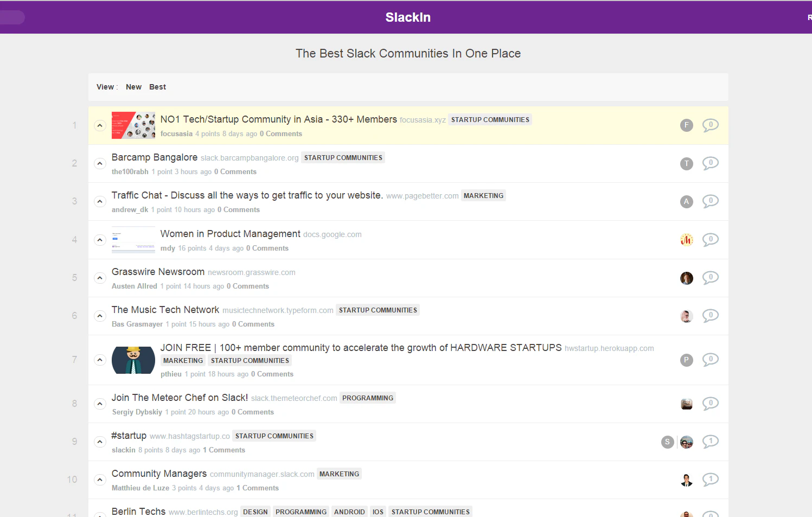This screenshot has height=517, width=812.
Task: Open user profile the100rabh
Action: click(130, 172)
